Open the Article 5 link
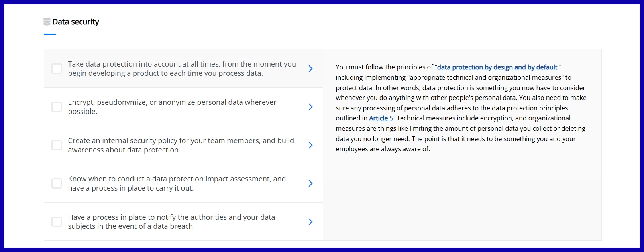The width and height of the screenshot is (644, 252). 381,118
